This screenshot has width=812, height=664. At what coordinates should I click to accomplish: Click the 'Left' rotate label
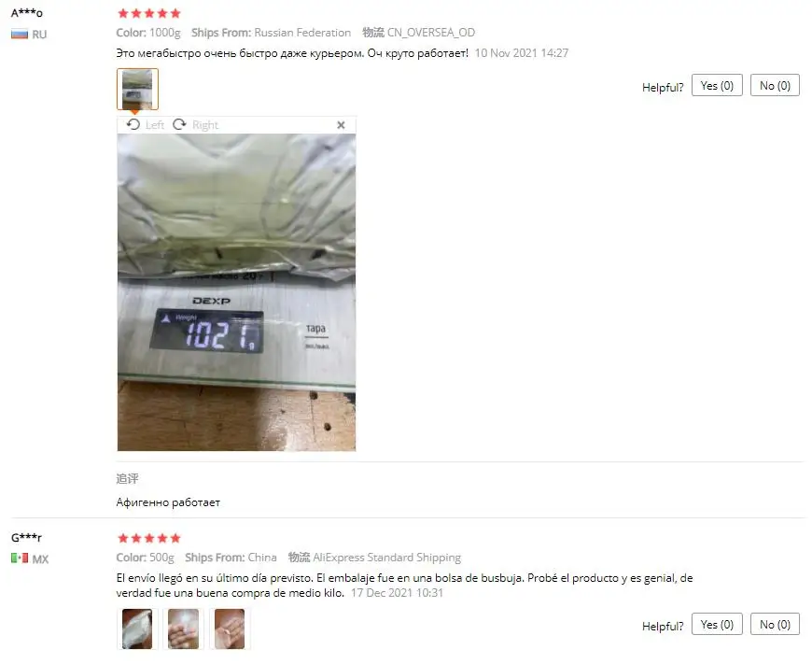(154, 125)
